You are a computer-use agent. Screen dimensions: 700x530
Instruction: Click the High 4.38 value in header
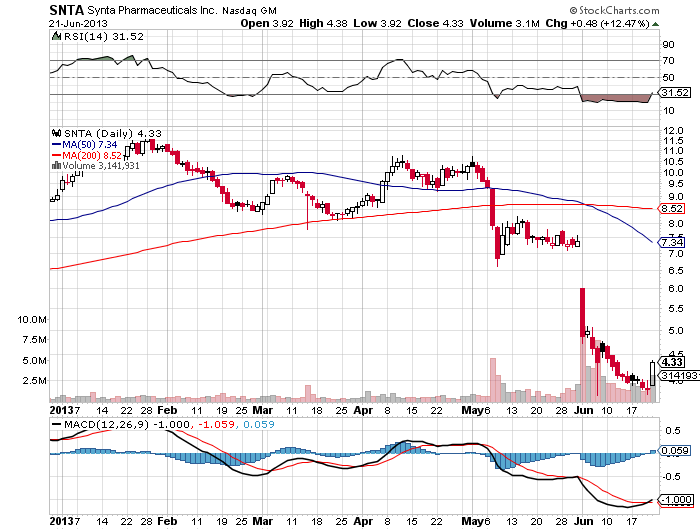pos(323,23)
